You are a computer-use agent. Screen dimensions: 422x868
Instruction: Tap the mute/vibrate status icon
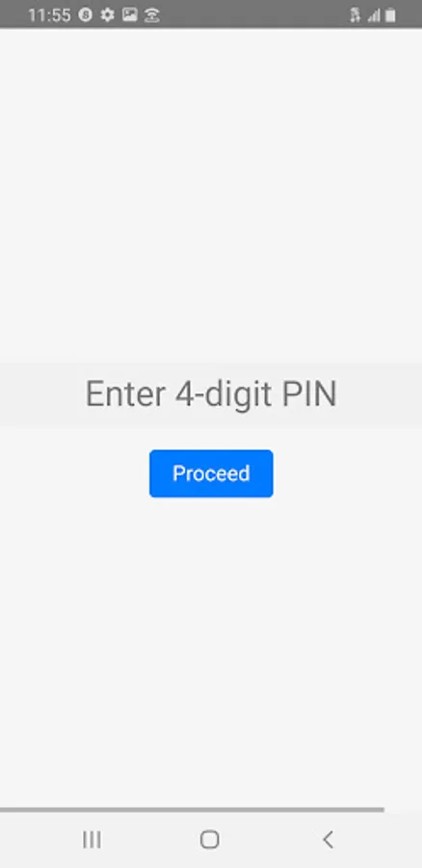pos(356,15)
